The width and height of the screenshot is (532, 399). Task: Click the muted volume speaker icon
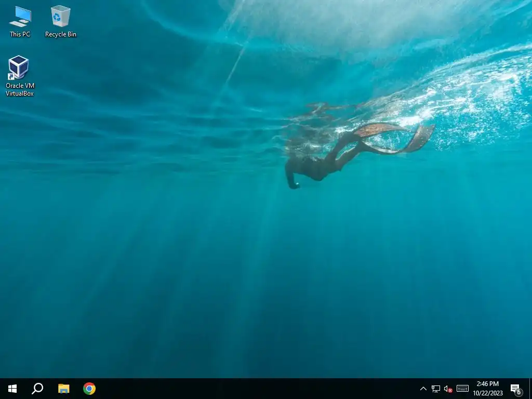(x=448, y=389)
